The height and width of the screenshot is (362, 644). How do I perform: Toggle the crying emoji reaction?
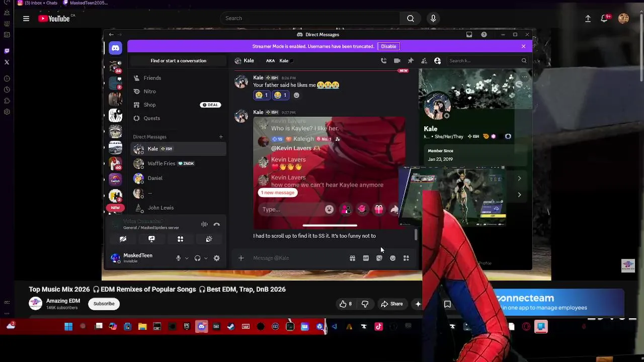262,95
